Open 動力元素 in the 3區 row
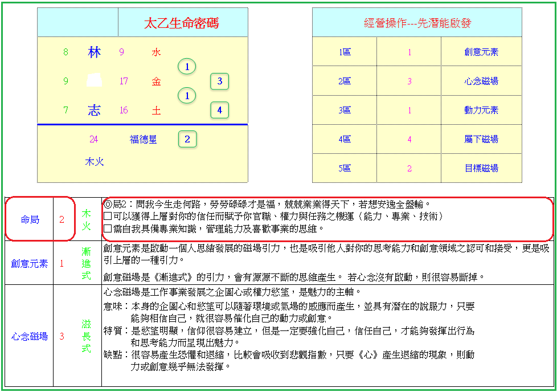This screenshot has width=557, height=392. pyautogui.click(x=481, y=110)
